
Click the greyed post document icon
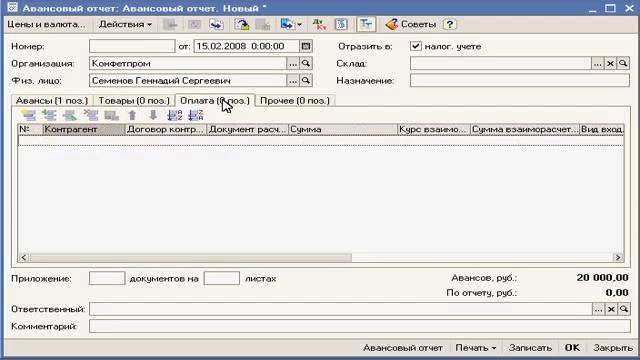click(262, 24)
